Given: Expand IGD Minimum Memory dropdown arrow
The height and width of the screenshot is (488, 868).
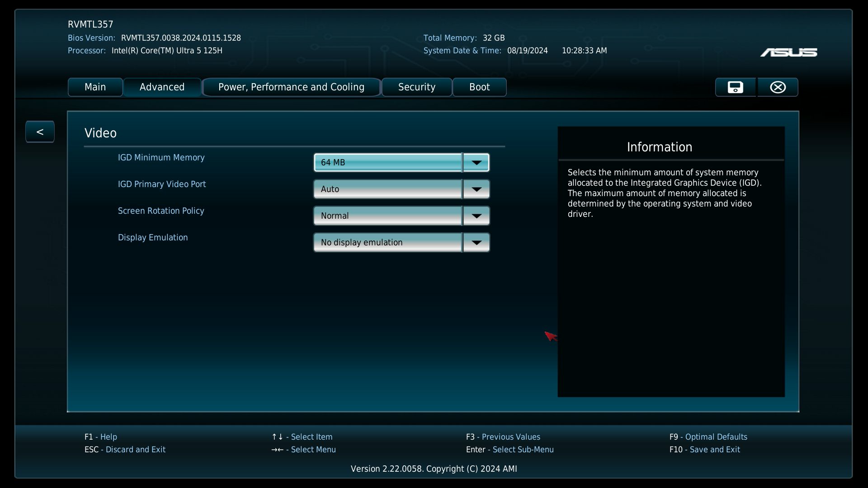Looking at the screenshot, I should 476,163.
